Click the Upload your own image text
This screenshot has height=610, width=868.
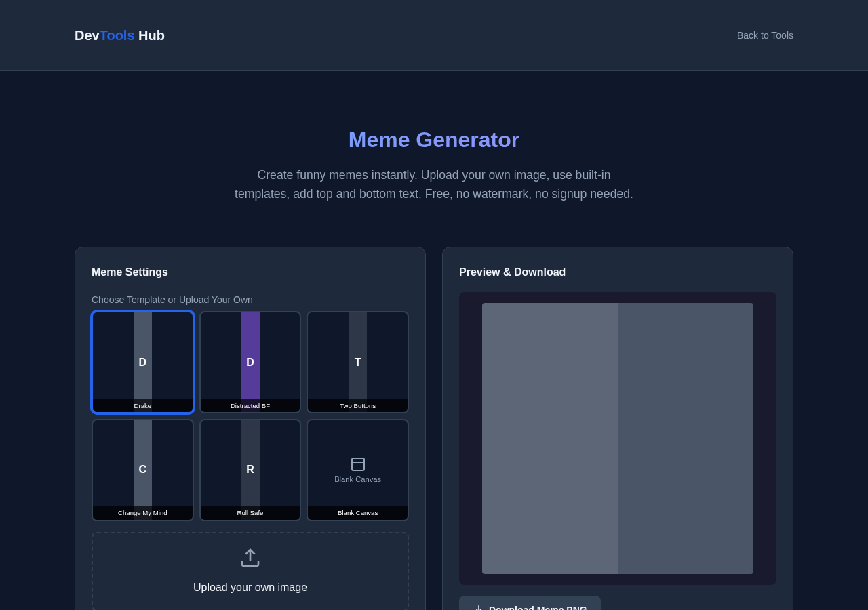click(x=250, y=588)
